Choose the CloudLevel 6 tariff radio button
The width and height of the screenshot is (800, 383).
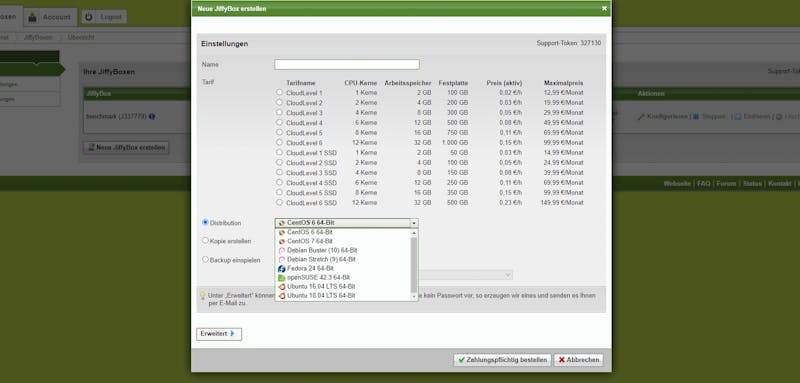tap(279, 142)
